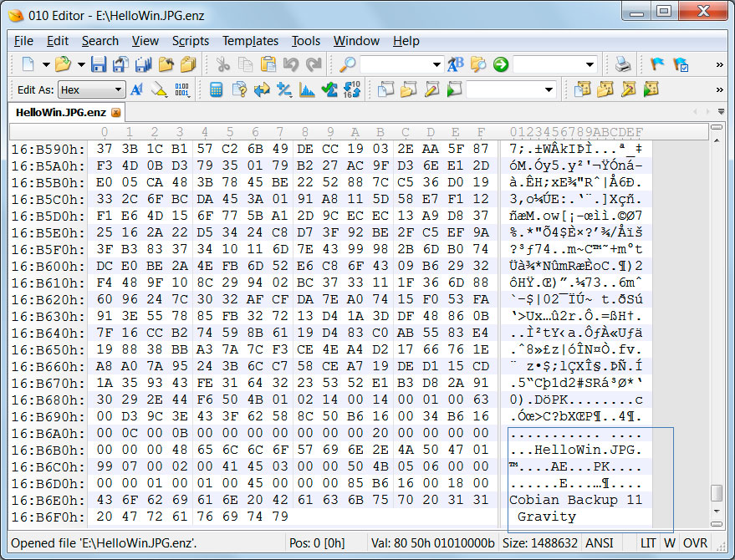The width and height of the screenshot is (735, 560).
Task: Click ANSI character set in status bar
Action: 600,542
